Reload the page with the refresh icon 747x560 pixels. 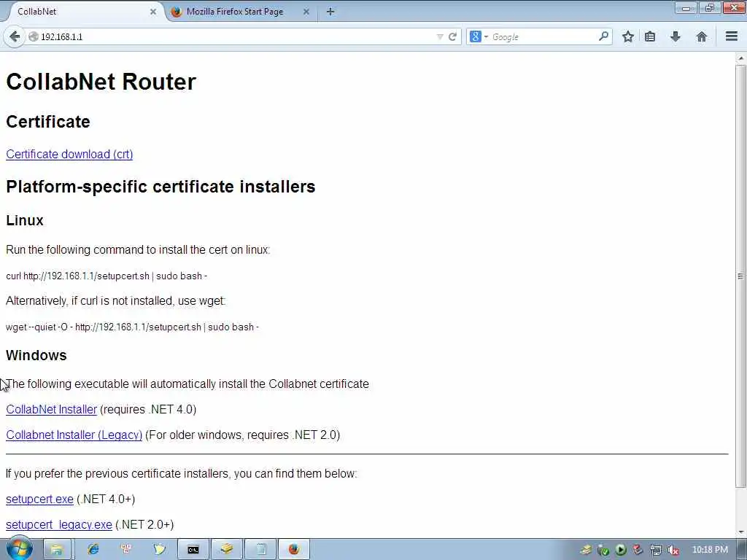point(452,36)
